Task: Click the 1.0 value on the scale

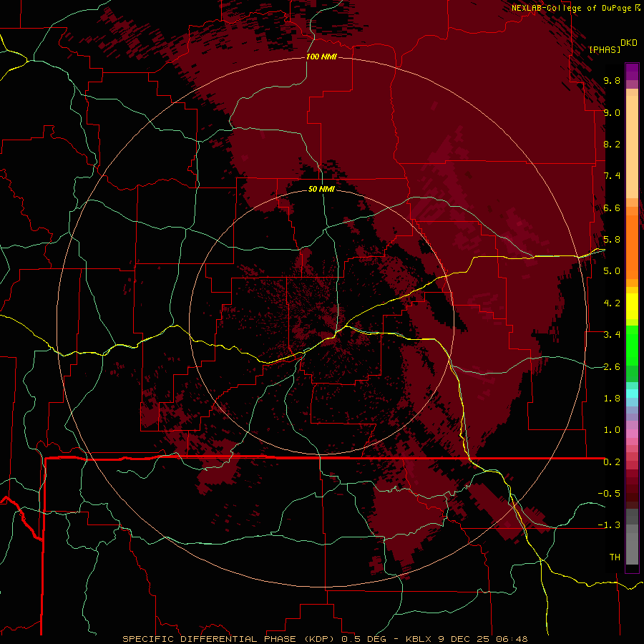Action: point(612,430)
